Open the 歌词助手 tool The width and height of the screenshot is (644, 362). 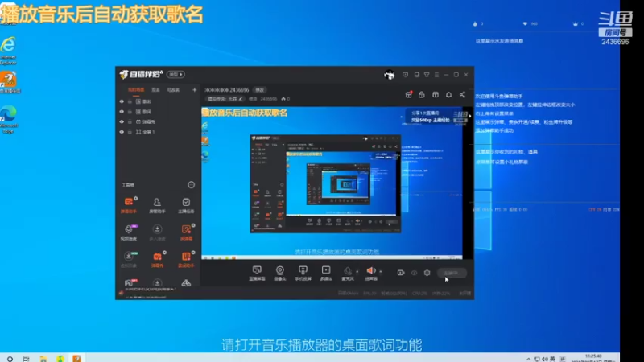click(x=186, y=259)
